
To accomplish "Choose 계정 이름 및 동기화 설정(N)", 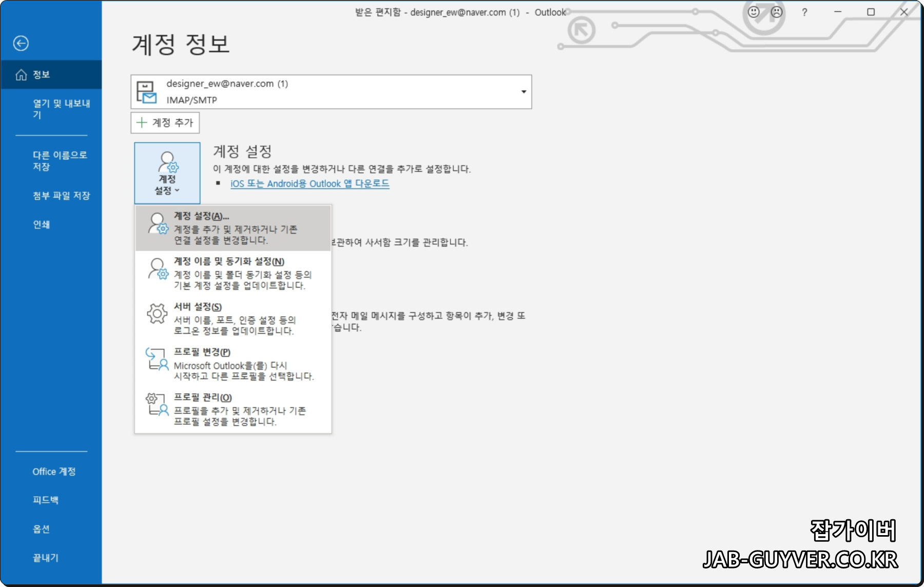I will click(x=234, y=273).
